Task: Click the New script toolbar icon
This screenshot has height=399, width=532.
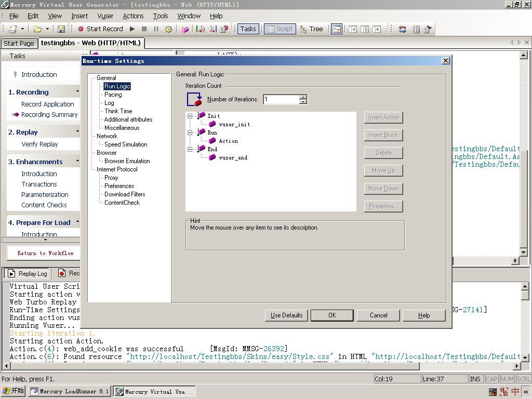Action: (13, 29)
